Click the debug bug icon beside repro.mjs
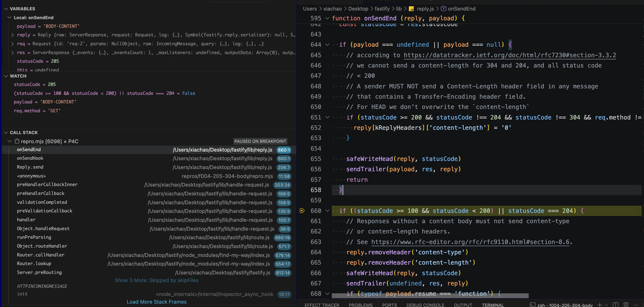Viewport: 644px width, 307px height. click(17, 141)
